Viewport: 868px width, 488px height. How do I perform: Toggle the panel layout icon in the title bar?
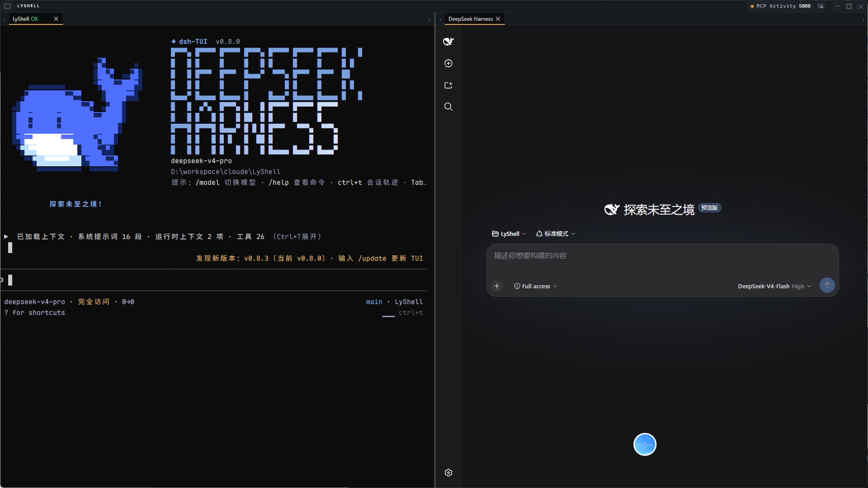[7, 6]
